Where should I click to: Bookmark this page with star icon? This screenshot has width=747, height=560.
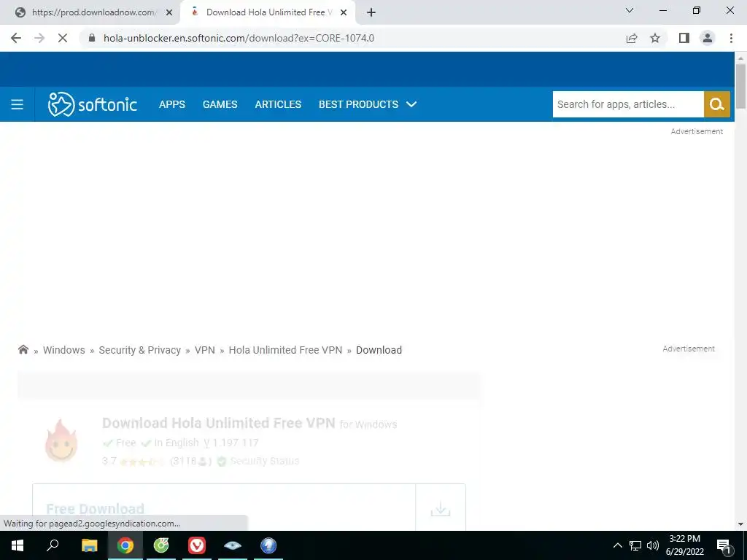(655, 38)
